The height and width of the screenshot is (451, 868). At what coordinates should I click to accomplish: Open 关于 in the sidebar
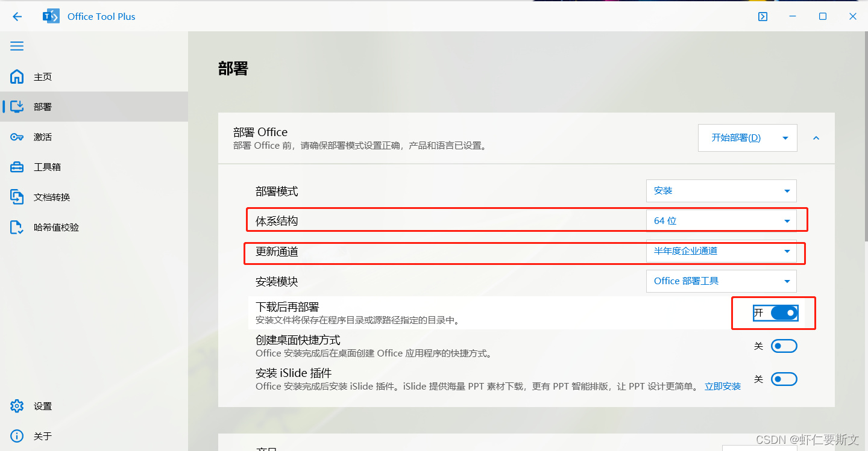click(94, 436)
